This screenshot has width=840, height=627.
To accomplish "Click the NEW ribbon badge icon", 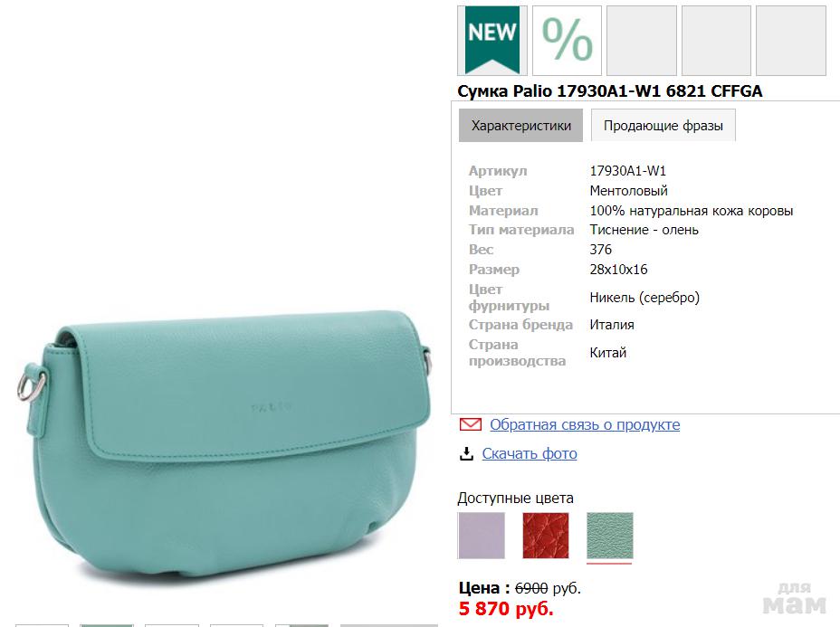I will 492,40.
